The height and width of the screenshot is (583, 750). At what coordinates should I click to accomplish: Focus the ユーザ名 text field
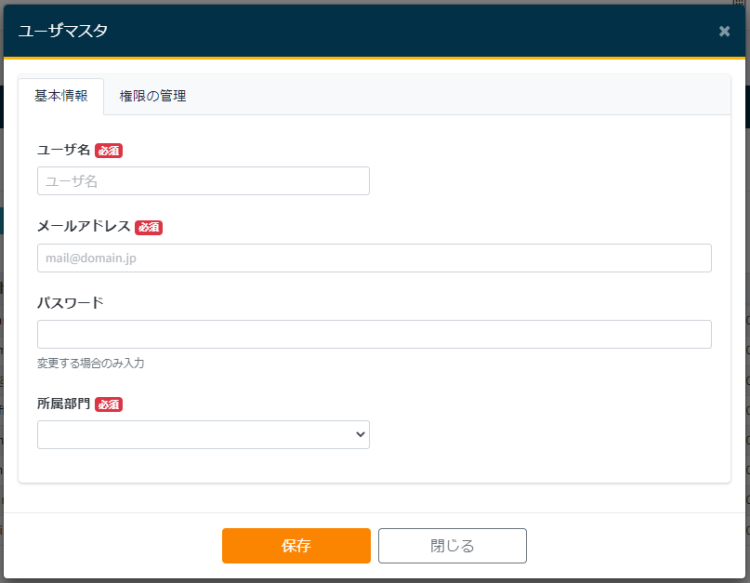tap(203, 181)
